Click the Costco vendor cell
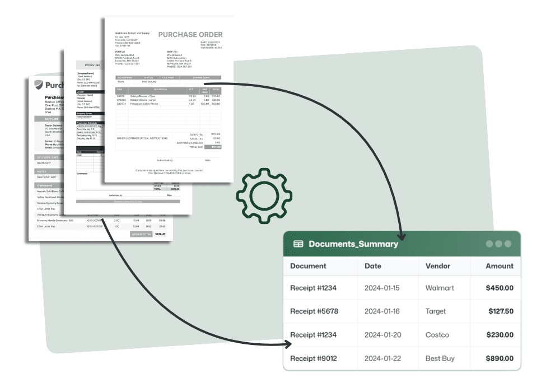 point(437,335)
